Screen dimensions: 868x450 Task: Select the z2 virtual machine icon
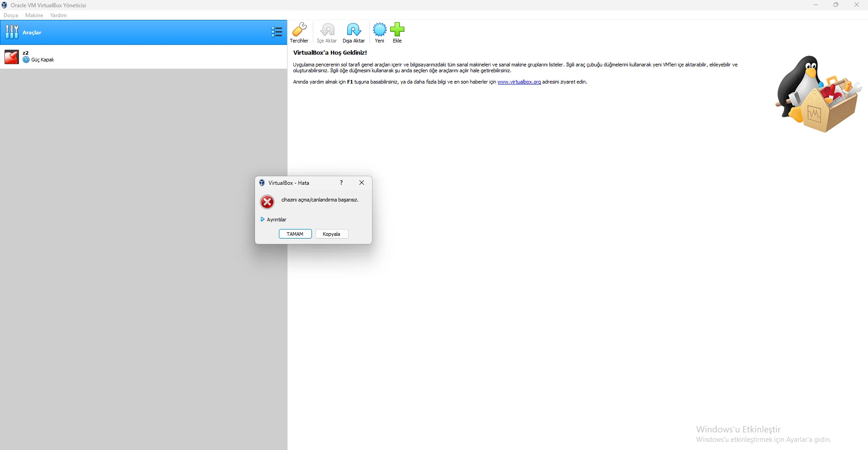pos(12,57)
